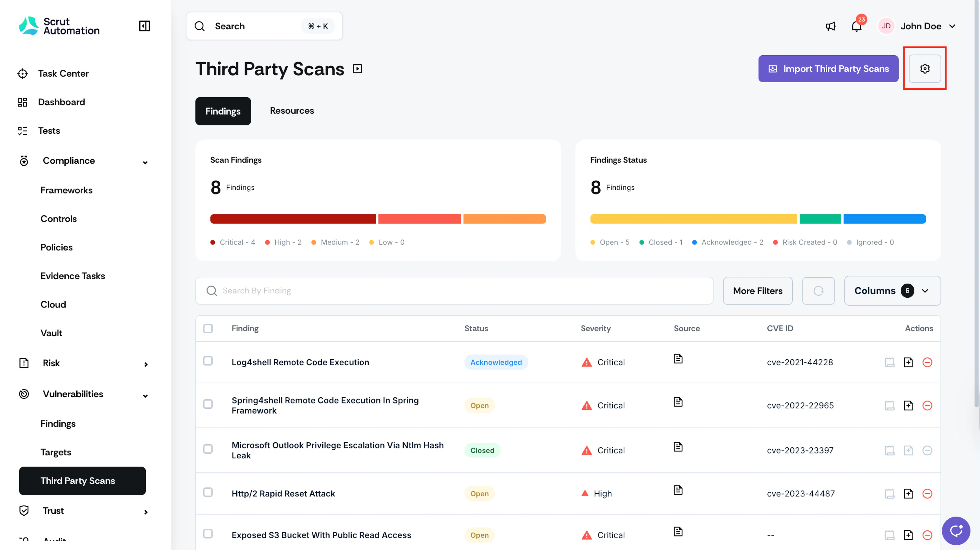
Task: Open the notifications bell
Action: tap(856, 26)
